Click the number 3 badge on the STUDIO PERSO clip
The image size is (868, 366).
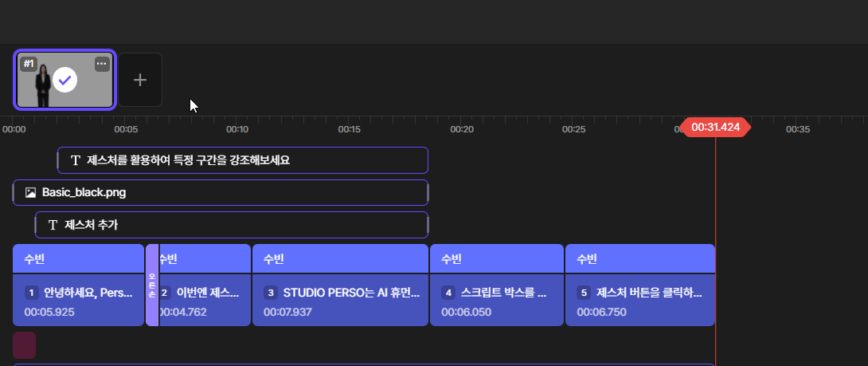coord(271,293)
